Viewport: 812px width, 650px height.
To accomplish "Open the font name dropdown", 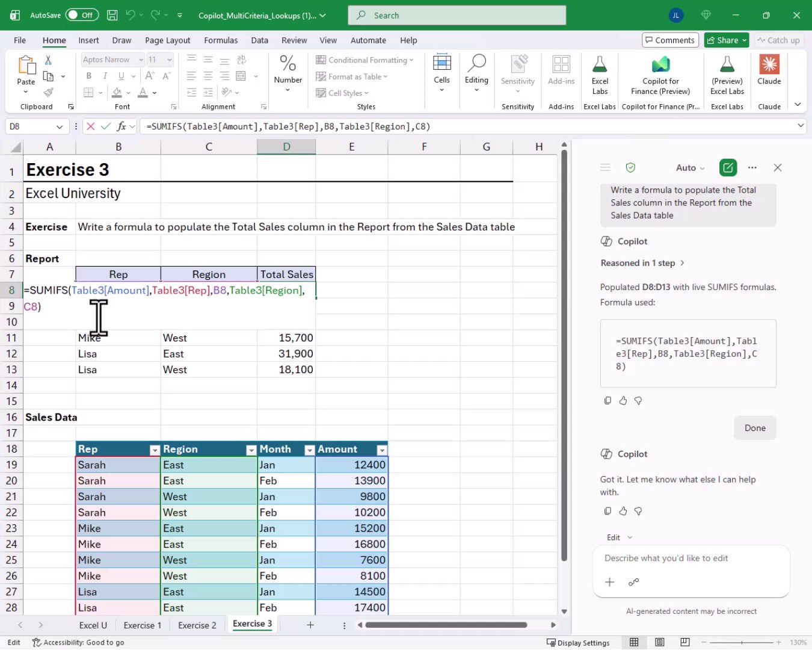I will coord(141,60).
